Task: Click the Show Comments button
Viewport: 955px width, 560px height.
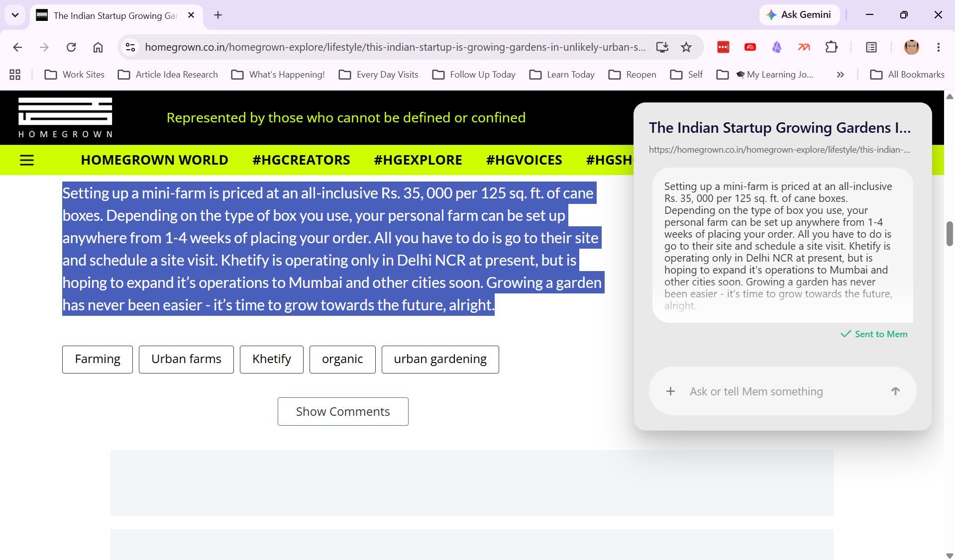Action: (343, 411)
